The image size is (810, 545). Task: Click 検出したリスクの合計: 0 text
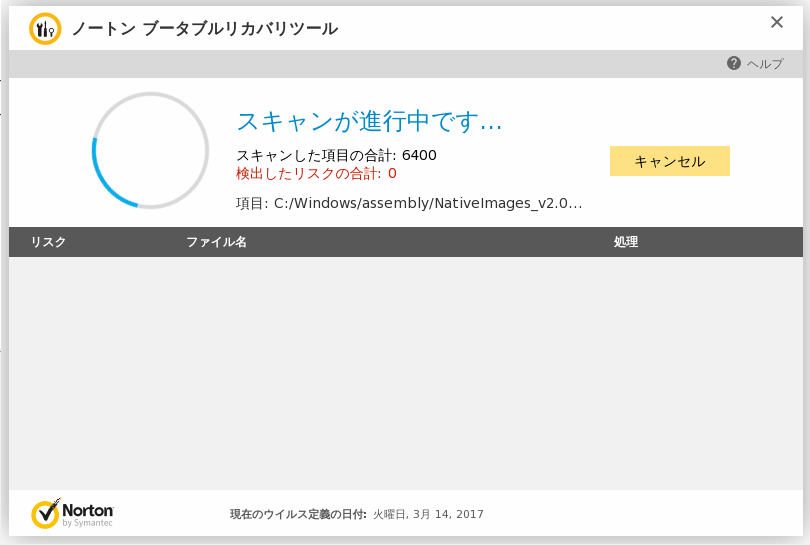point(316,174)
